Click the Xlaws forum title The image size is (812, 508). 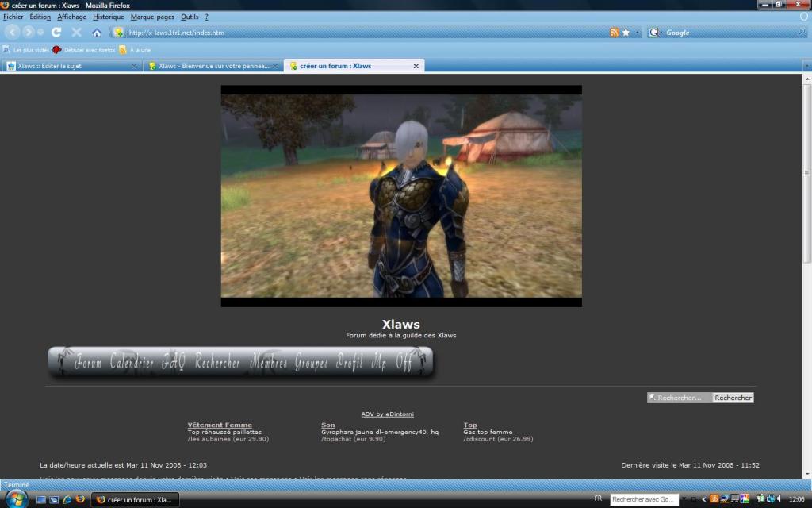pyautogui.click(x=400, y=325)
